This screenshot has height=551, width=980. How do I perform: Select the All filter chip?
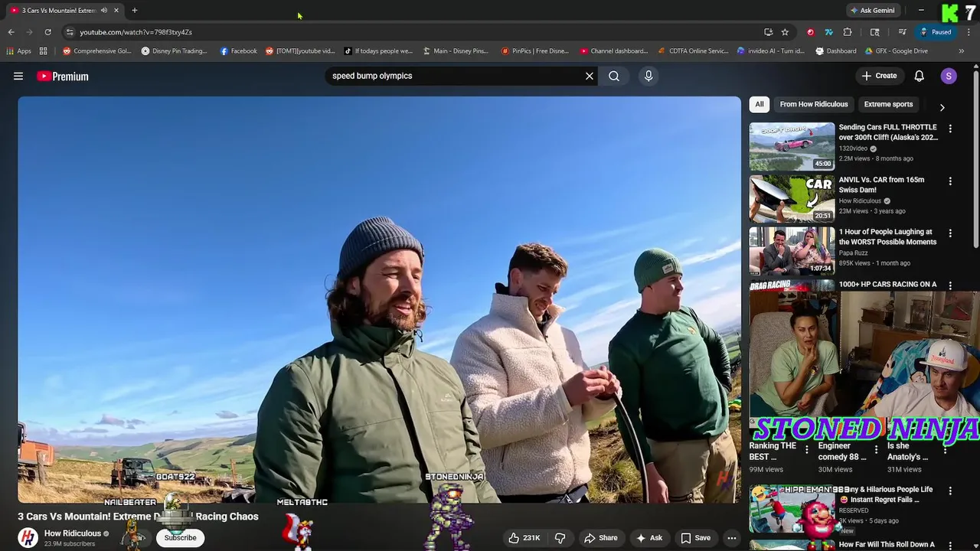(759, 104)
